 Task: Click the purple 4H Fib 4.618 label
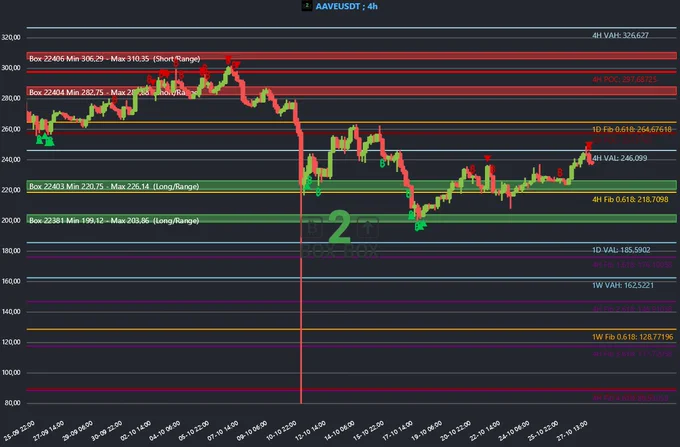631,398
